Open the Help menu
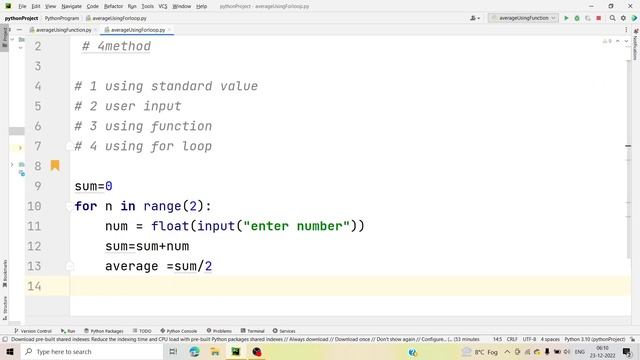 [x=202, y=6]
